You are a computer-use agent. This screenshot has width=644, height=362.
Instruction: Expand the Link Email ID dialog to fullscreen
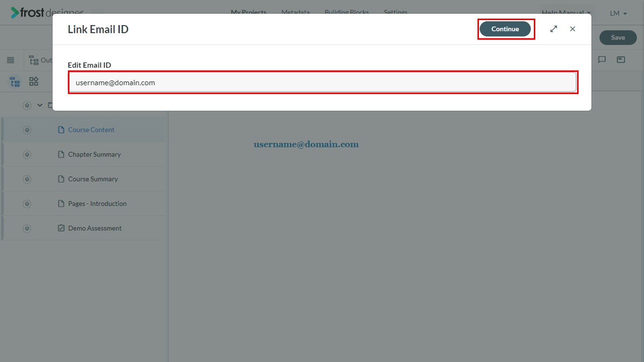(553, 29)
